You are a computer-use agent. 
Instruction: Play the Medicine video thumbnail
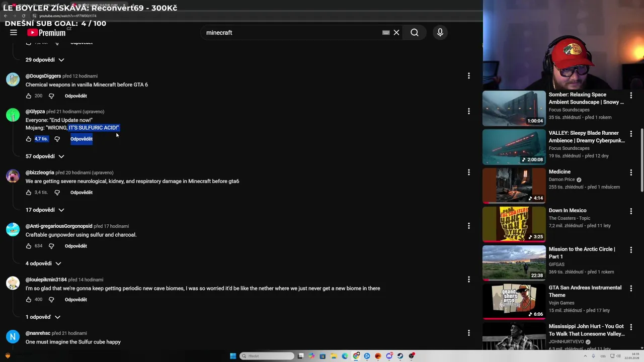[514, 186]
